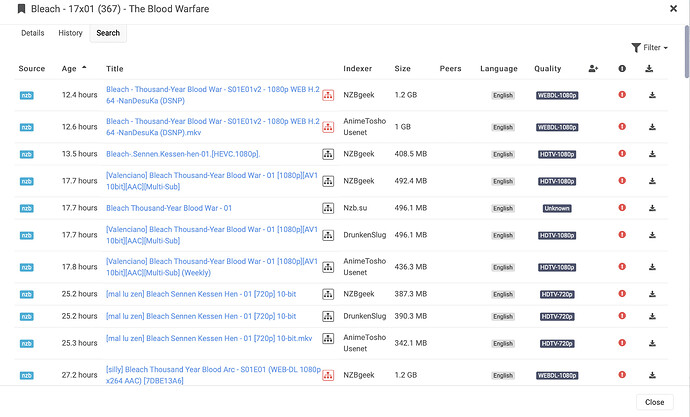The height and width of the screenshot is (417, 690).
Task: Sort results by Peers column
Action: pos(450,69)
